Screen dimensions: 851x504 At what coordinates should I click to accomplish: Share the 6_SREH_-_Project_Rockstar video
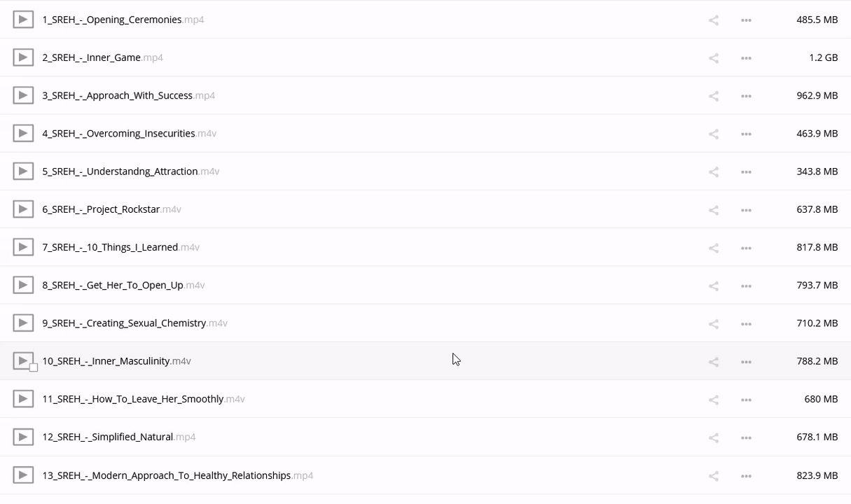pyautogui.click(x=713, y=210)
